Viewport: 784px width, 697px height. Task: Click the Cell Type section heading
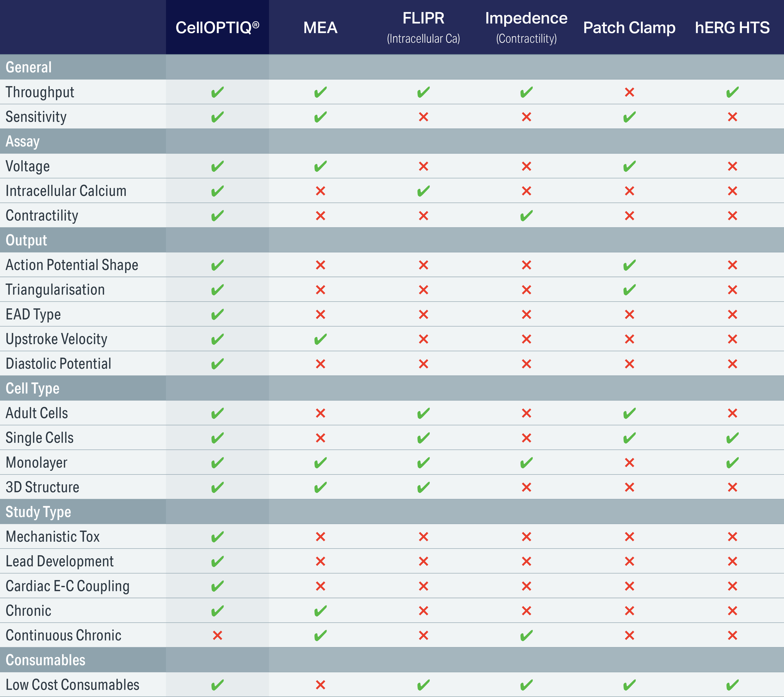click(33, 388)
